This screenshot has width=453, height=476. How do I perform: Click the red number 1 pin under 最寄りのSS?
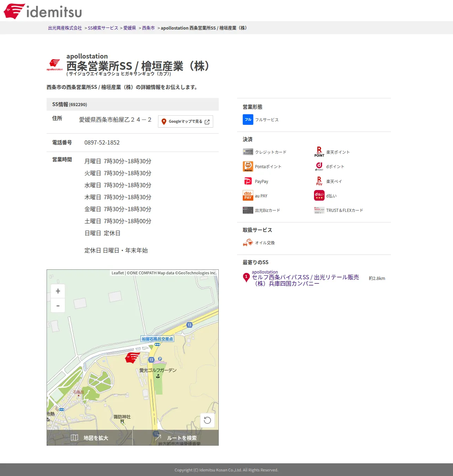tap(246, 277)
